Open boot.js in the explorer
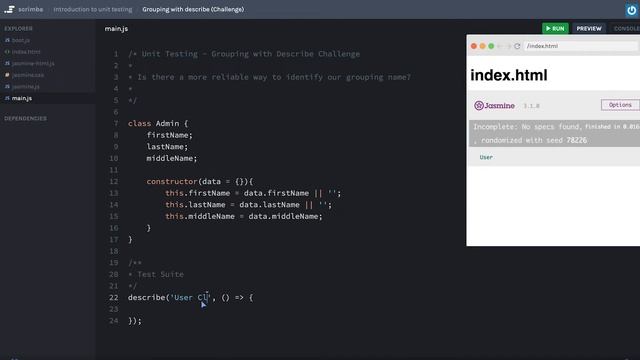The height and width of the screenshot is (360, 640). pos(20,40)
